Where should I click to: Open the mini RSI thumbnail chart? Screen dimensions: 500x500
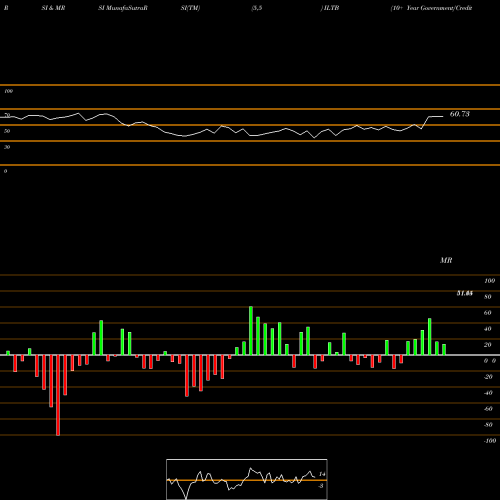[247, 479]
